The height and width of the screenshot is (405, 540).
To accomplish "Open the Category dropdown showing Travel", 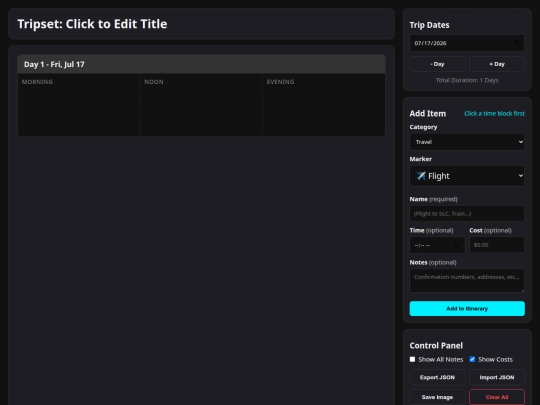I will point(467,142).
